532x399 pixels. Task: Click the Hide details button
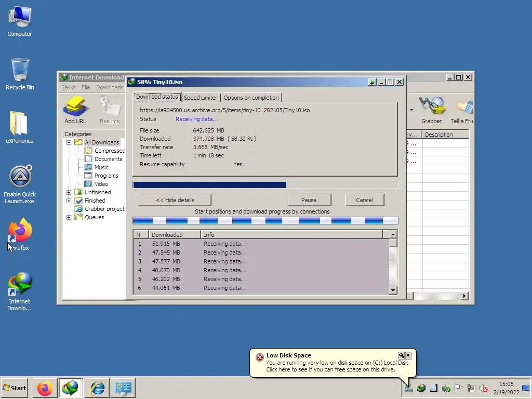point(175,200)
